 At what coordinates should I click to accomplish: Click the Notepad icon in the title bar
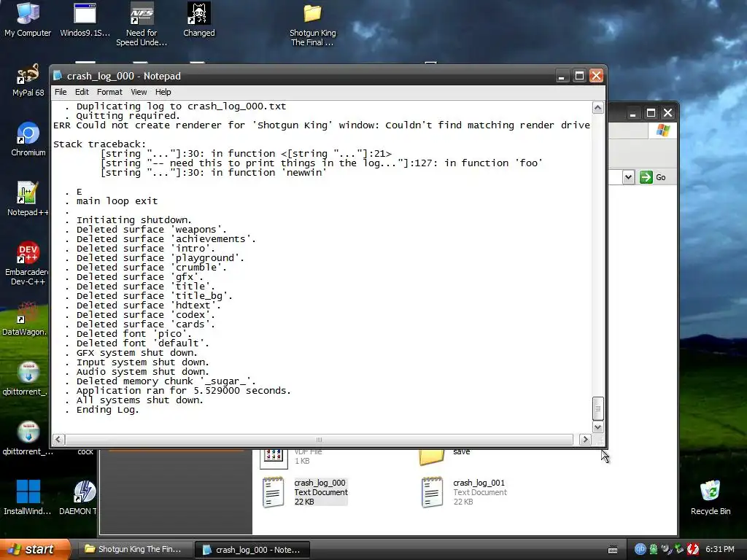click(x=58, y=75)
